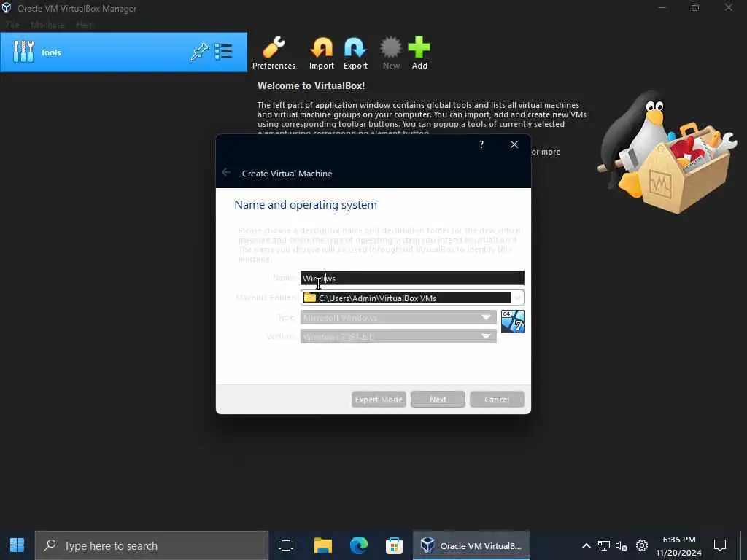Open Task View on the taskbar
Image resolution: width=747 pixels, height=560 pixels.
(286, 545)
